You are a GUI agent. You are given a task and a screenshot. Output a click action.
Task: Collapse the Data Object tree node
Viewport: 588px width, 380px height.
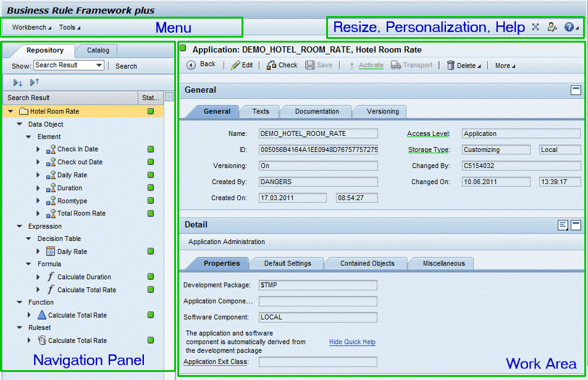[19, 124]
